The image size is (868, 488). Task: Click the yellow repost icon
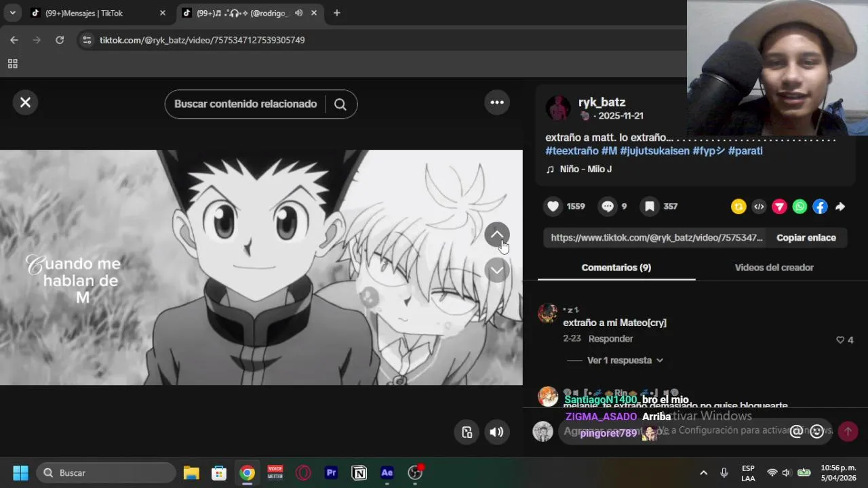click(738, 207)
